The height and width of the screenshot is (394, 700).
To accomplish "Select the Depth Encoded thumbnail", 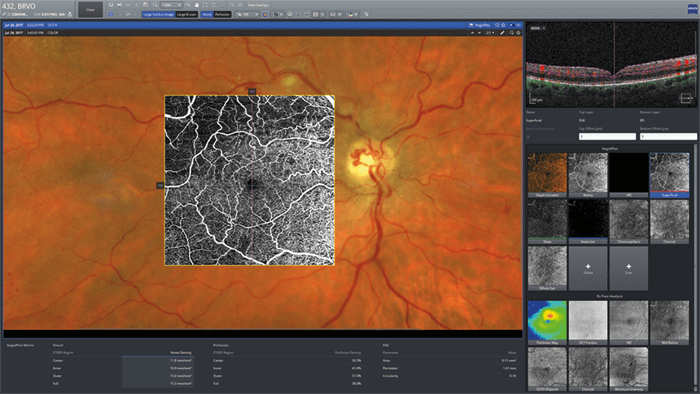I will pyautogui.click(x=547, y=175).
